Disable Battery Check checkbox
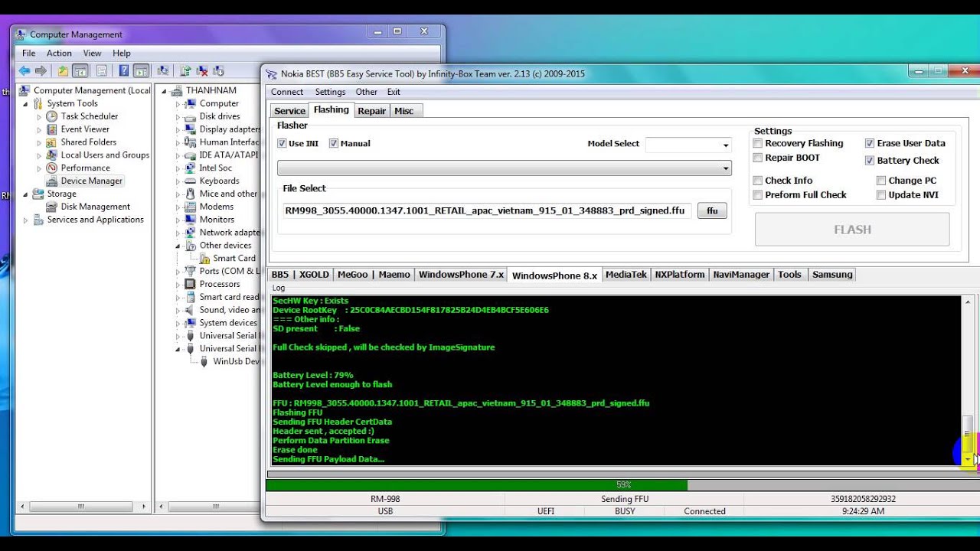The image size is (980, 551). click(x=870, y=161)
